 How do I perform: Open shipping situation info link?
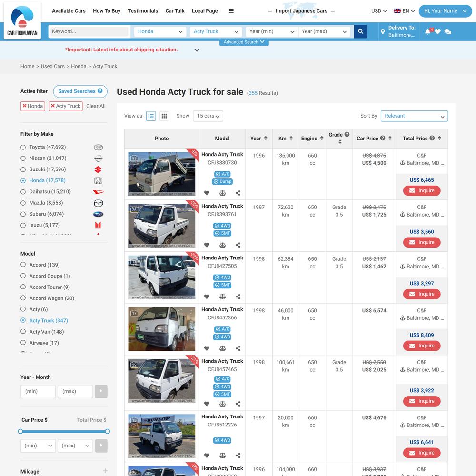[121, 50]
